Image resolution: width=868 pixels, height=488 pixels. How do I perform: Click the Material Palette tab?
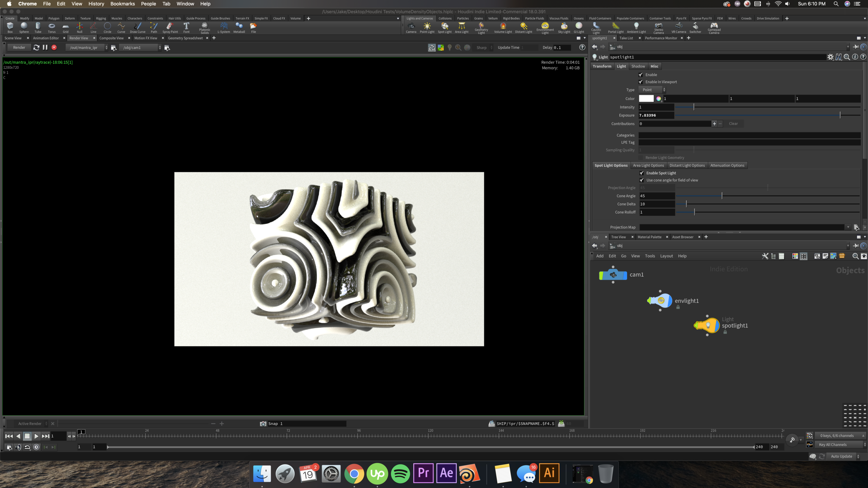650,237
